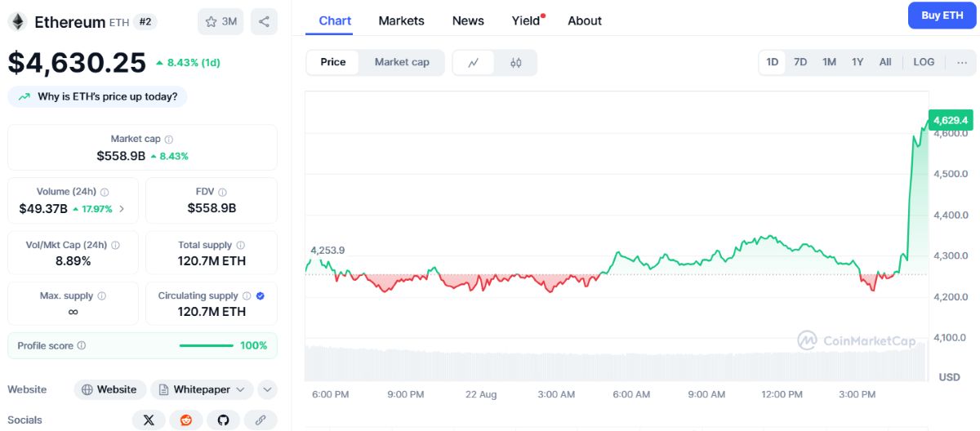Click the 8.89% Vol/Mkt Cap value
Screen dimensions: 980x431
tap(73, 261)
